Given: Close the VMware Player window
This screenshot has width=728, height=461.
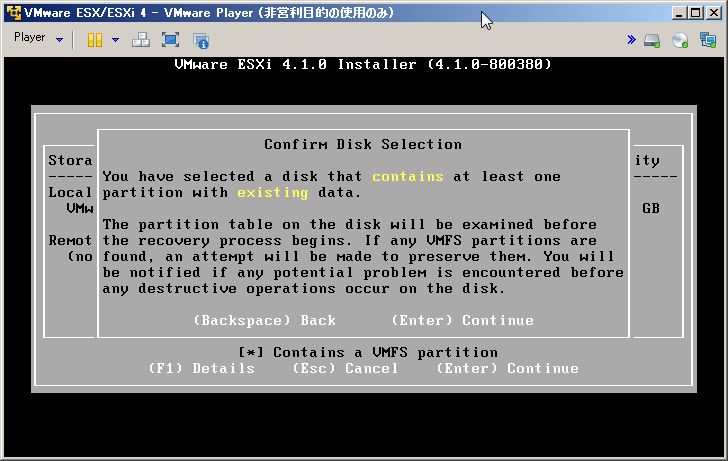Looking at the screenshot, I should pos(714,13).
